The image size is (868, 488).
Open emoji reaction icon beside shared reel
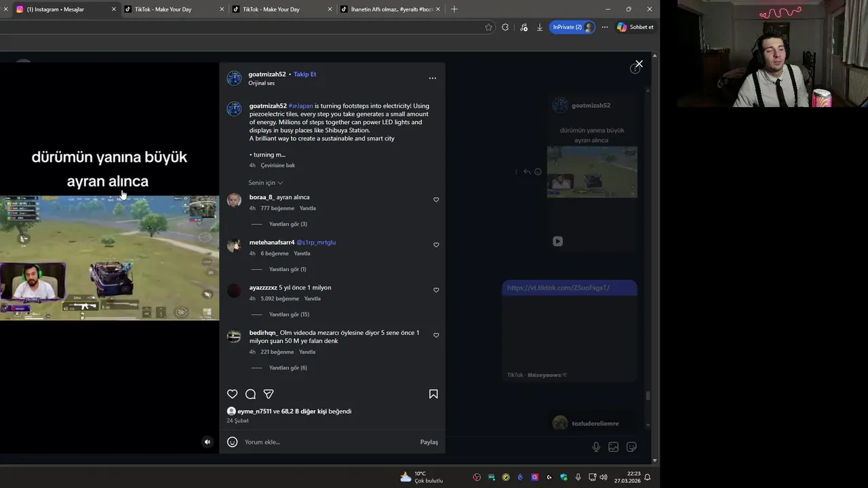(x=538, y=172)
